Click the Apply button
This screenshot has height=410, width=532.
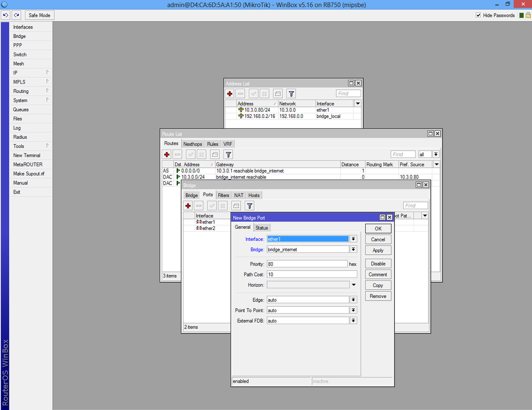[378, 250]
